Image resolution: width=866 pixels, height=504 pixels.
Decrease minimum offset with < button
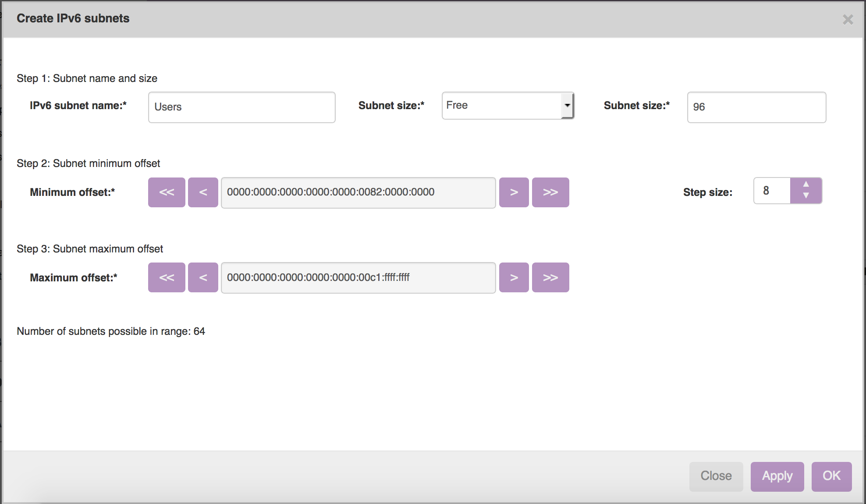point(203,192)
